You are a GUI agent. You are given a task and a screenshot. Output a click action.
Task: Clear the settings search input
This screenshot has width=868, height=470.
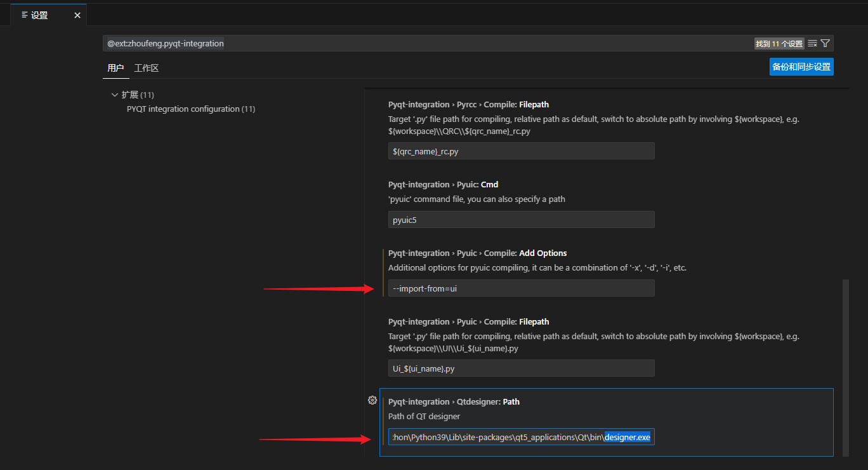(x=812, y=44)
